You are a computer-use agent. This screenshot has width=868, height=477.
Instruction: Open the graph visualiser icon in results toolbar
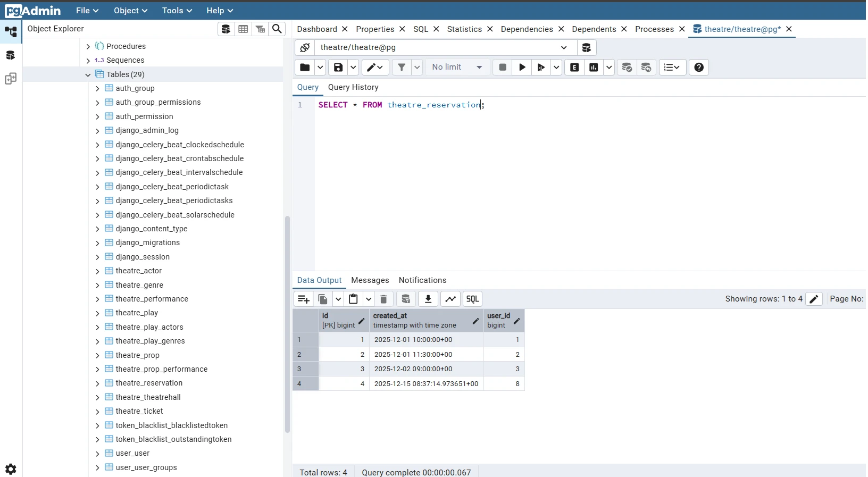[x=450, y=299]
